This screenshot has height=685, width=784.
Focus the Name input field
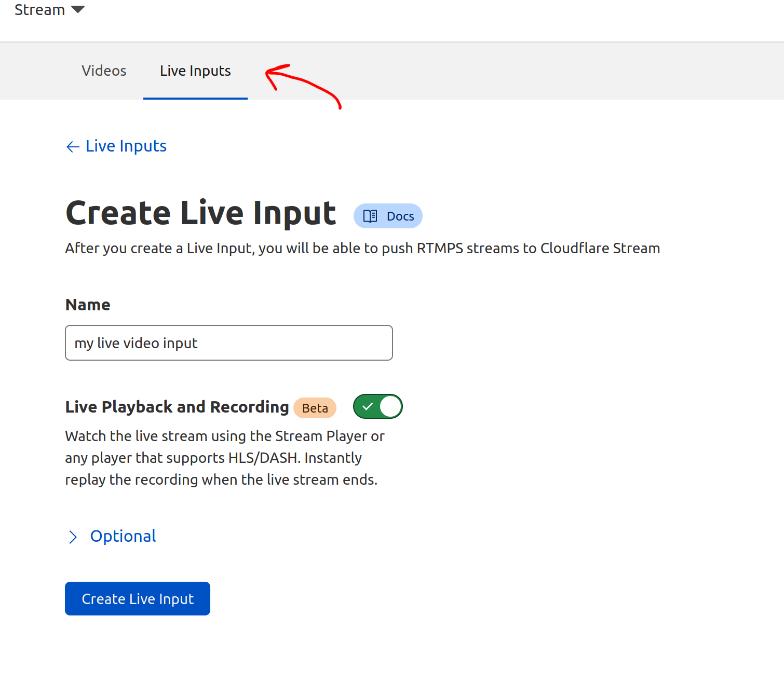tap(229, 343)
